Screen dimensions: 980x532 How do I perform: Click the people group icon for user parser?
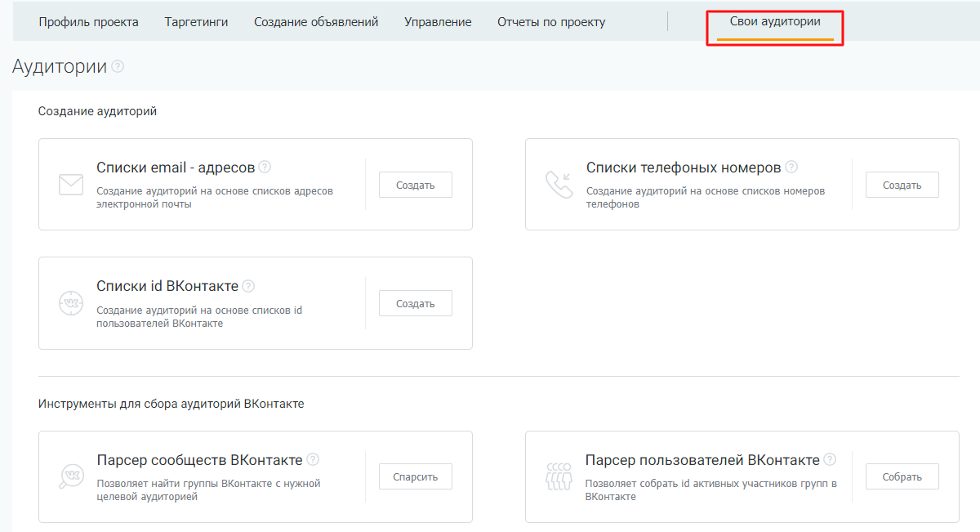click(559, 476)
